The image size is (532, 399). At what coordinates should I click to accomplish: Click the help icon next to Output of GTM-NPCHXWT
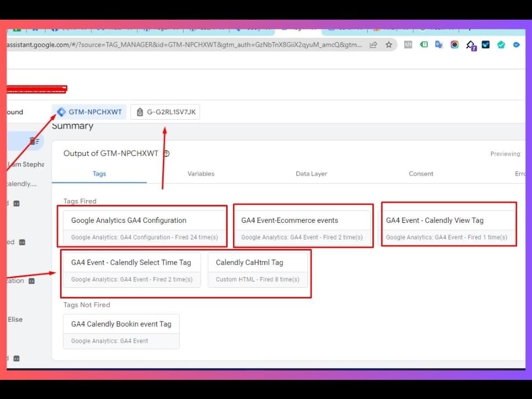(167, 153)
